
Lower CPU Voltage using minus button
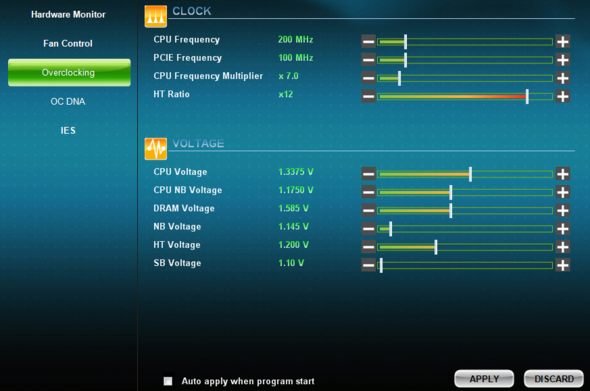coord(368,174)
